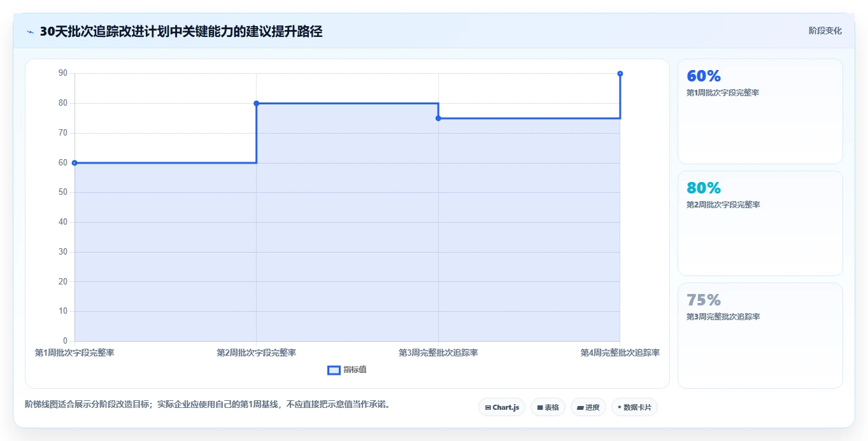Click x-axis label 第2周批次字段完整率
This screenshot has width=868, height=441.
[257, 353]
